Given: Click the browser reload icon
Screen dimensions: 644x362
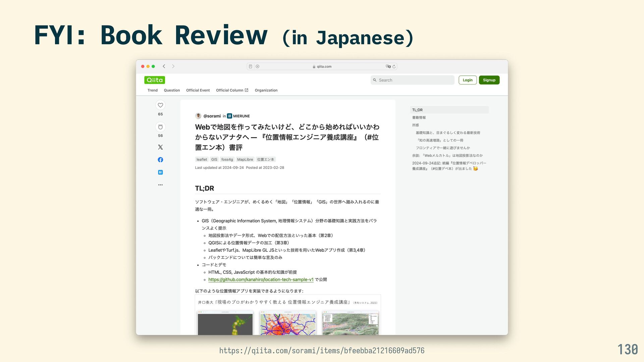Looking at the screenshot, I should pos(394,67).
